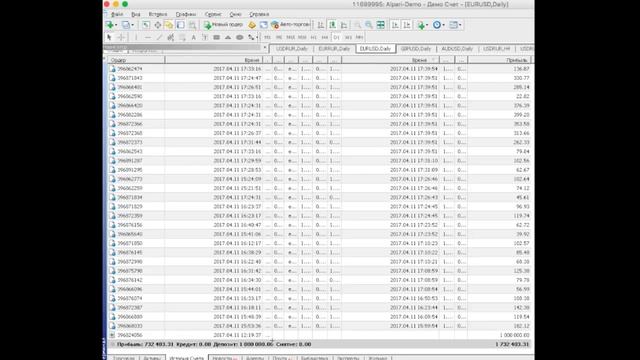
Task: Toggle the Market Watch window icon
Action: (146, 25)
